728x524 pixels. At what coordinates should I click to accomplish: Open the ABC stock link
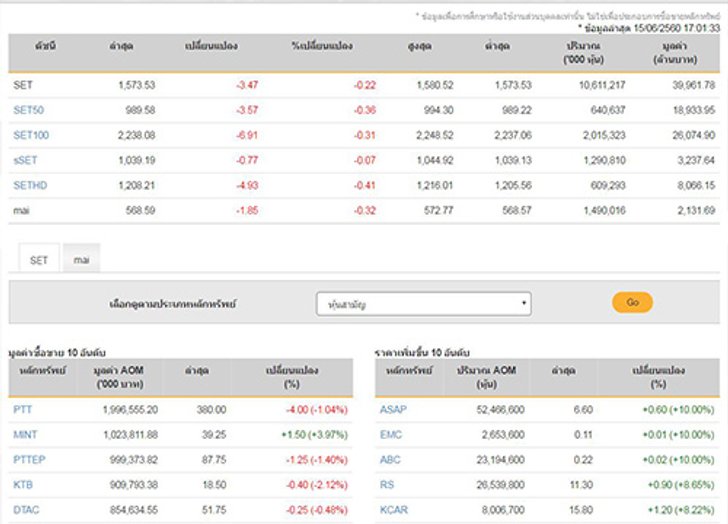pos(390,459)
